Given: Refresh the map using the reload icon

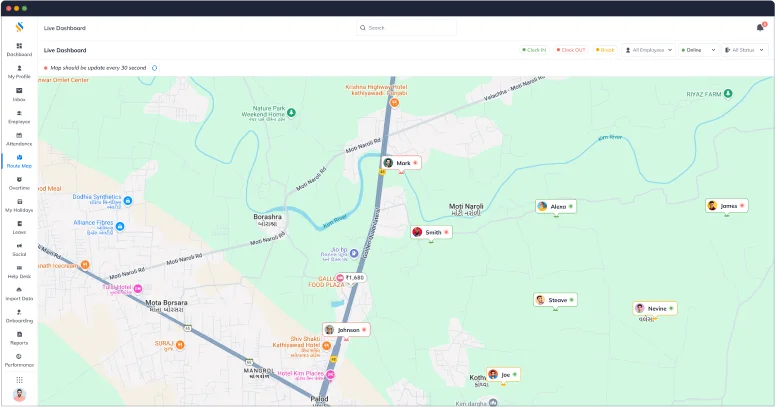Looking at the screenshot, I should coord(155,68).
